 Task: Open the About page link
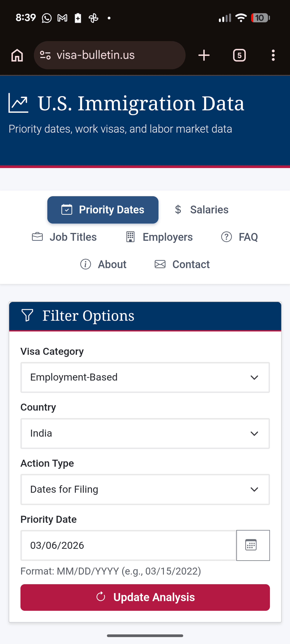pos(103,264)
